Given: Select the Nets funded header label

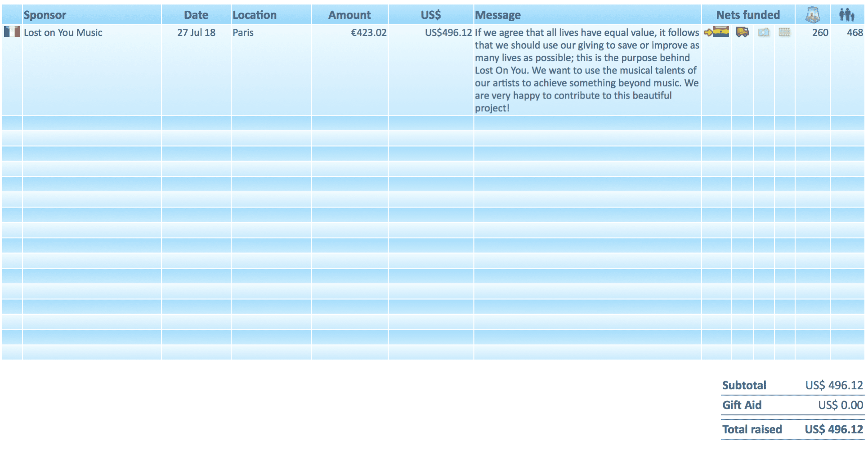Looking at the screenshot, I should click(748, 14).
